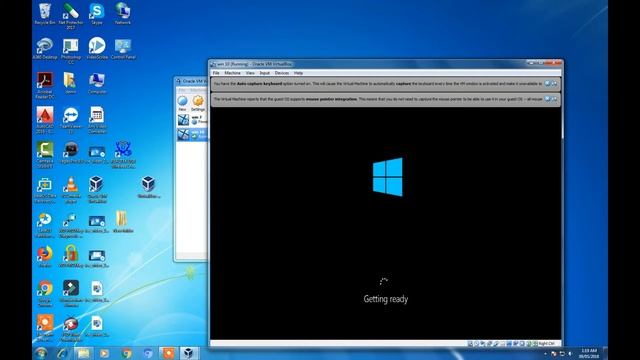Click the volume speaker tray icon

(570, 353)
